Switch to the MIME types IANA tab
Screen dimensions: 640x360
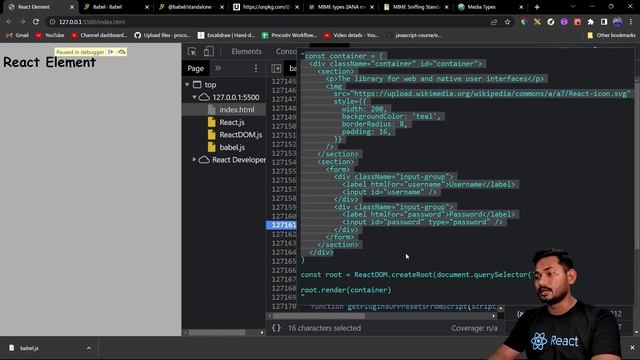[341, 7]
